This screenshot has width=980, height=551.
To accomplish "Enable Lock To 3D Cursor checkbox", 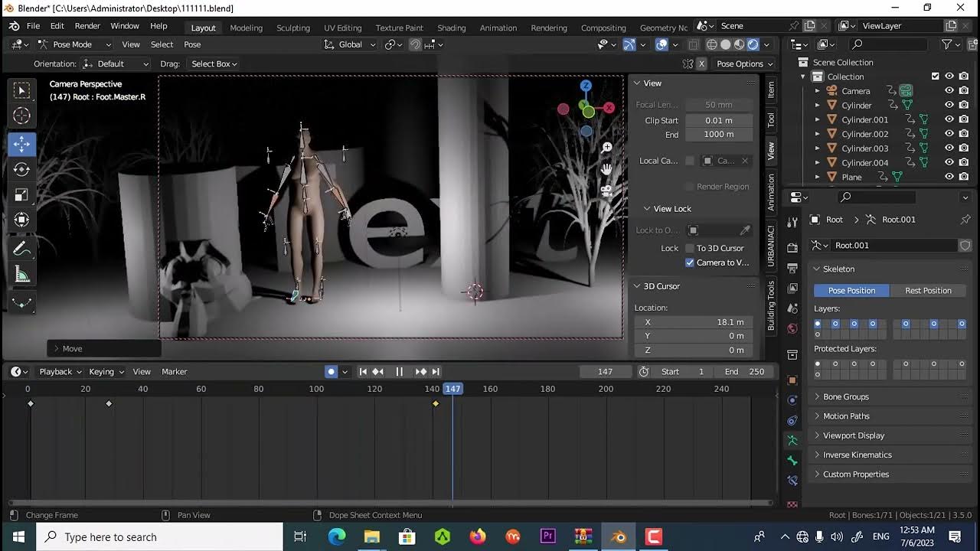I will 690,249.
